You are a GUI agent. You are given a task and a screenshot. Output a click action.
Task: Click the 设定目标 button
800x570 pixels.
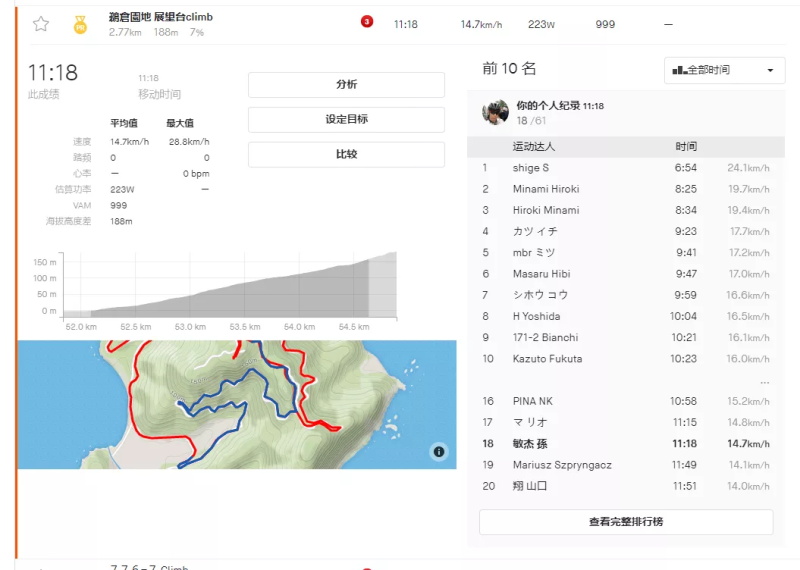coord(346,120)
